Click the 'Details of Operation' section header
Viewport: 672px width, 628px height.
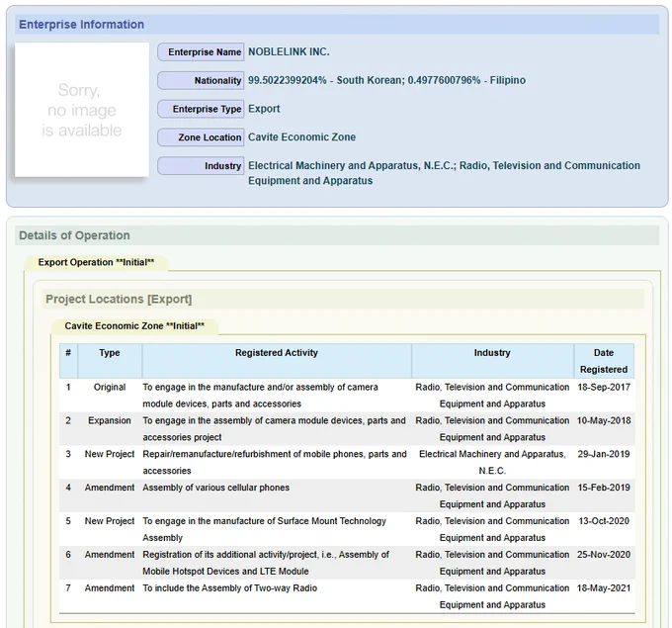point(337,235)
